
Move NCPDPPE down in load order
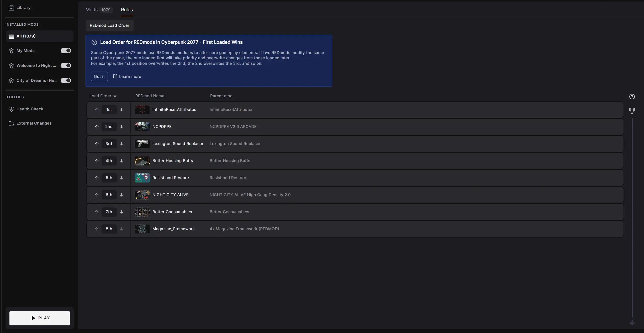click(122, 127)
